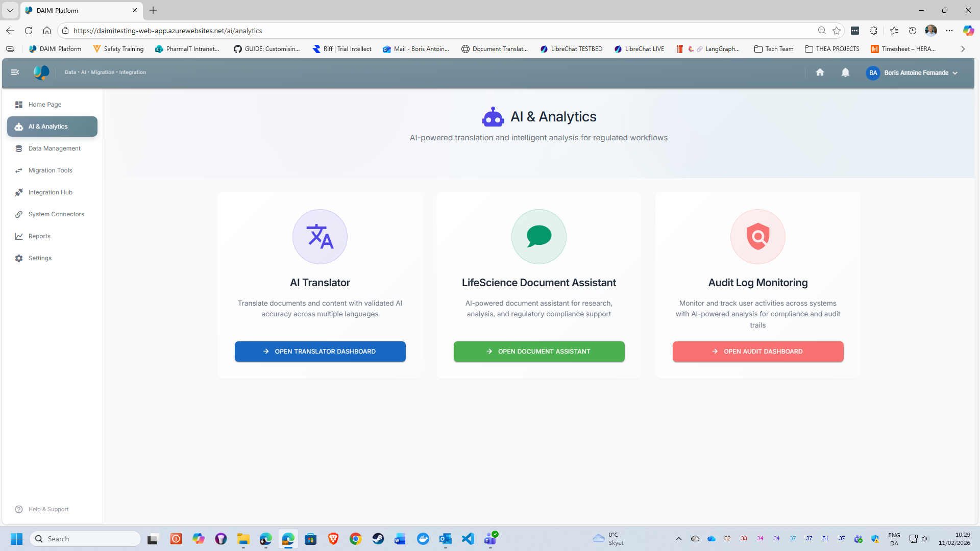Click the home icon in header
Image resolution: width=980 pixels, height=551 pixels.
pyautogui.click(x=820, y=72)
